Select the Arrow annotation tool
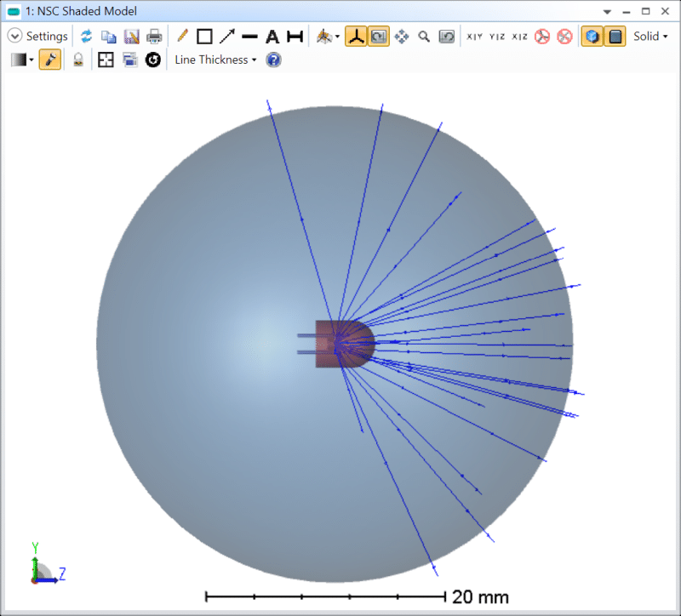This screenshot has height=616, width=681. point(226,37)
